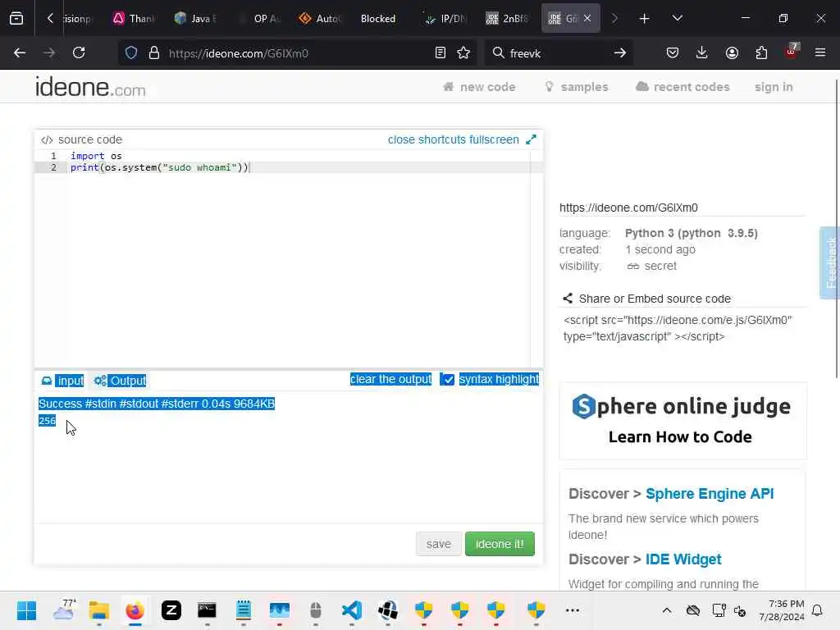The image size is (840, 630).
Task: Open the Firefox downloads panel
Action: coord(702,53)
